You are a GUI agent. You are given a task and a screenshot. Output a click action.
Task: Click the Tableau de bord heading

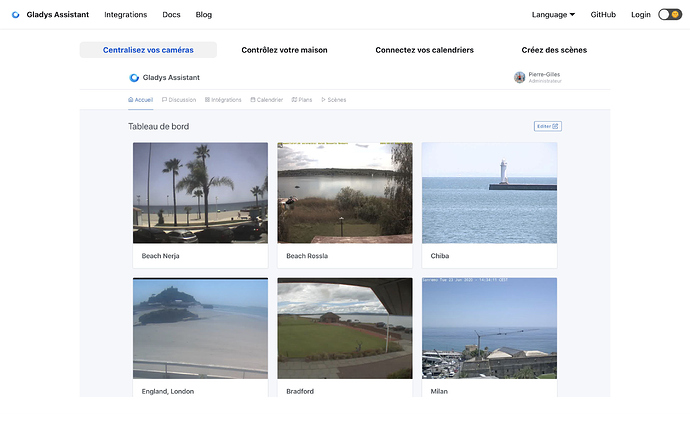tap(158, 126)
